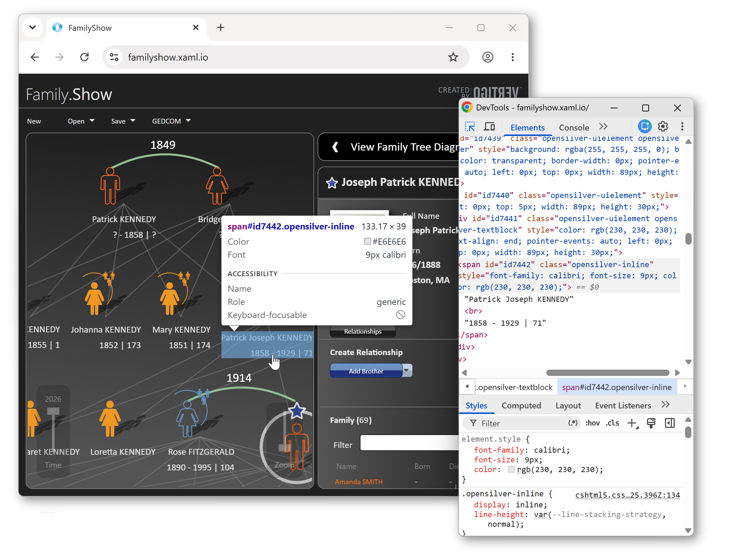Add a new style rule with plus icon

[632, 423]
